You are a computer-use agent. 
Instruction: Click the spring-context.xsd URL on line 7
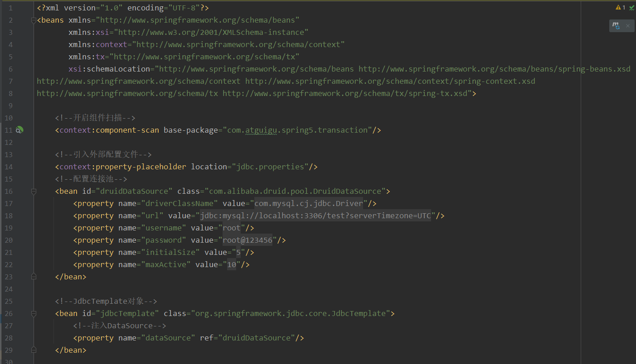(390, 81)
